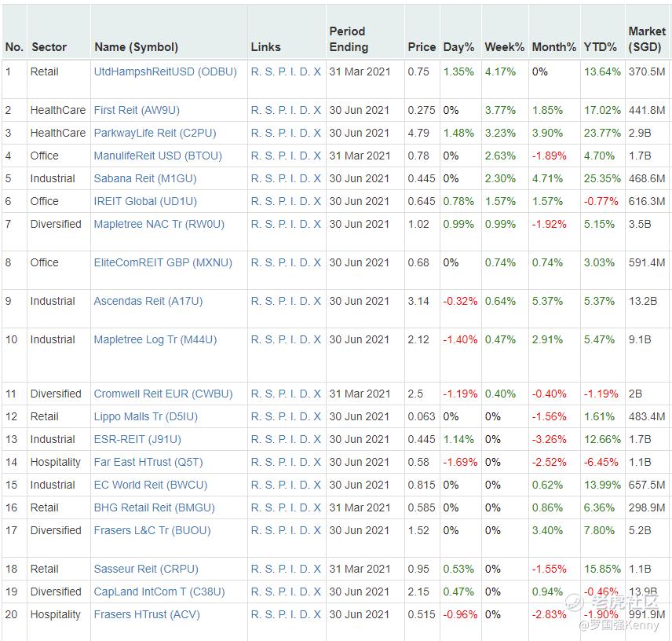The width and height of the screenshot is (672, 641).
Task: Sort by the Sector column header
Action: [x=49, y=46]
